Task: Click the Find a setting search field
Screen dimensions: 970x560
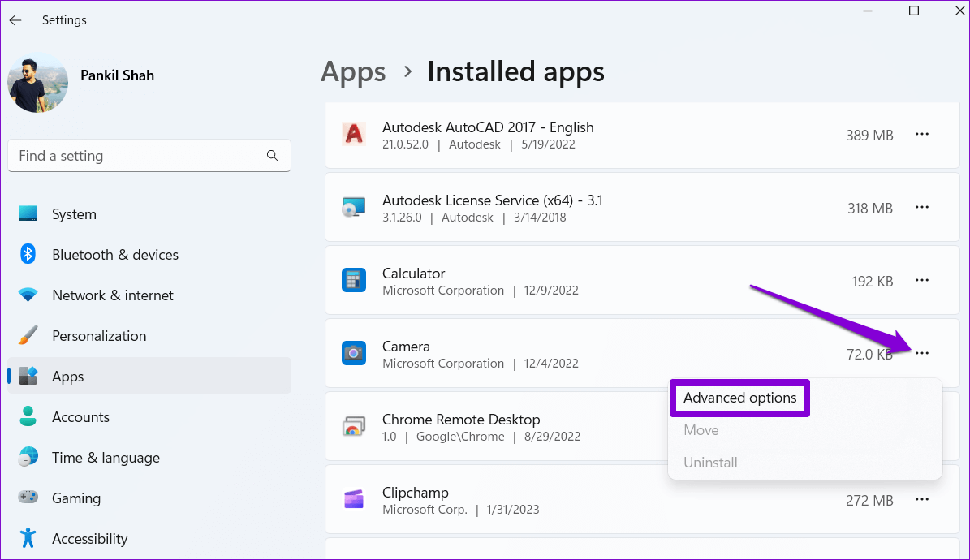Action: 149,156
